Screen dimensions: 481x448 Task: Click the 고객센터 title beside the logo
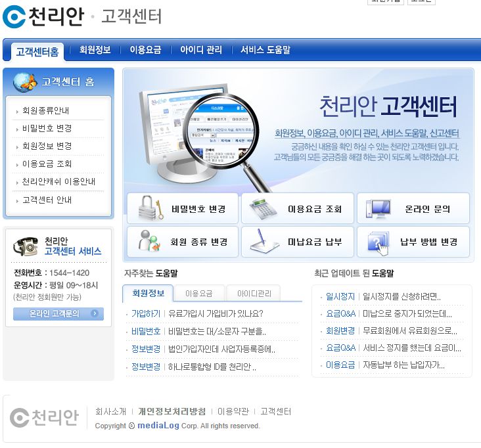coord(131,16)
